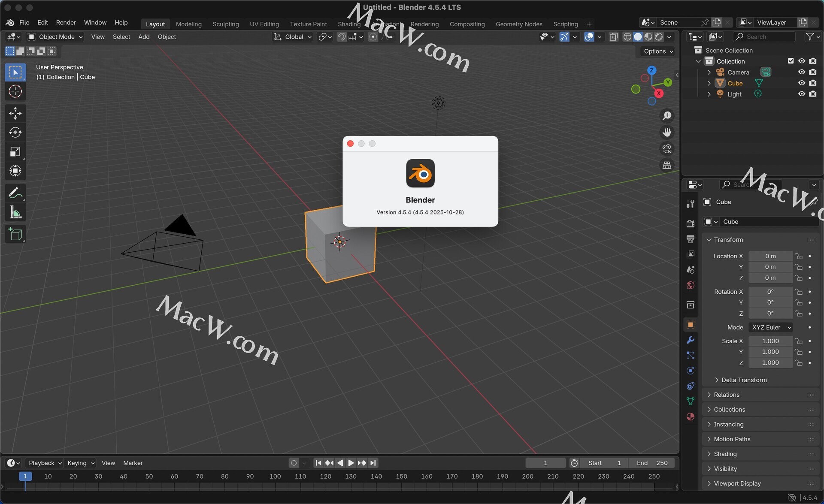Click the Location X value field
The width and height of the screenshot is (824, 504).
pyautogui.click(x=770, y=256)
